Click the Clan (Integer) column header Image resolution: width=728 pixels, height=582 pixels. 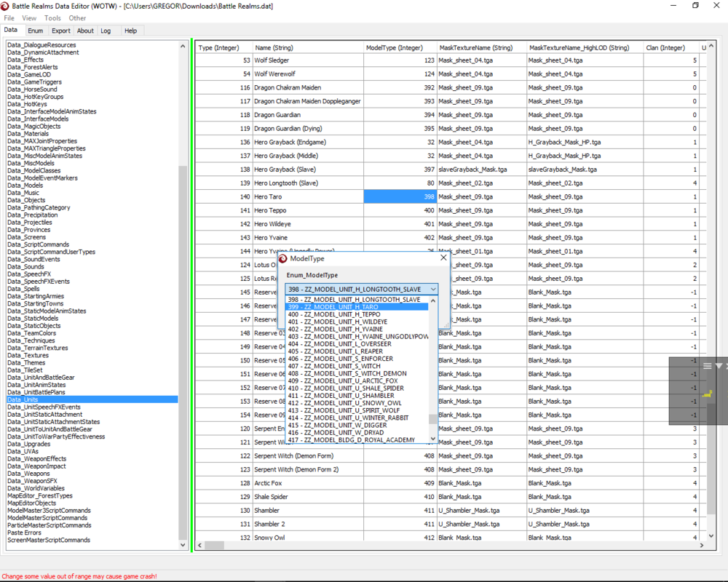pos(670,48)
